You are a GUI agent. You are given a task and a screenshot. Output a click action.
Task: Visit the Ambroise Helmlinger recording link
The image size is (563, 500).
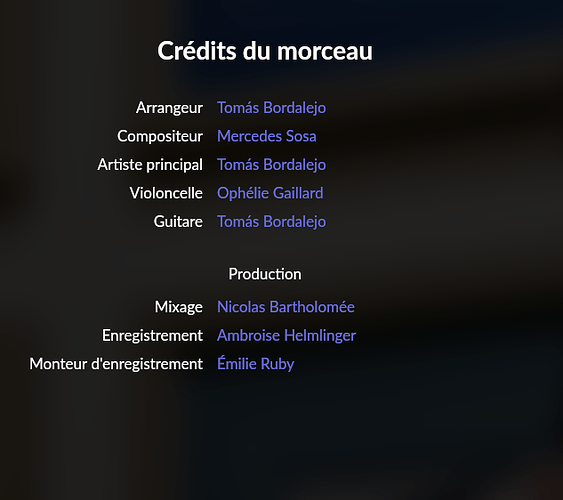287,336
